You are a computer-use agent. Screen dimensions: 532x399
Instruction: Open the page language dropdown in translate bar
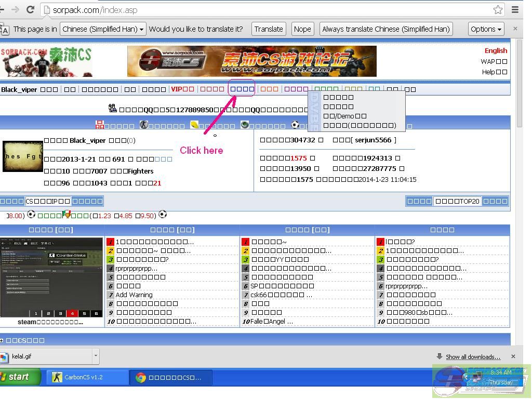[x=103, y=29]
